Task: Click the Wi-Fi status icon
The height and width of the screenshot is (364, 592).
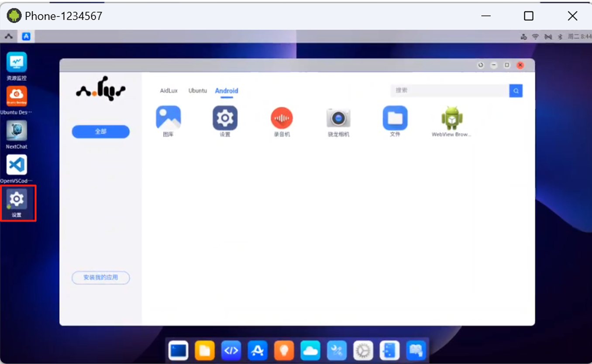Action: [x=536, y=37]
